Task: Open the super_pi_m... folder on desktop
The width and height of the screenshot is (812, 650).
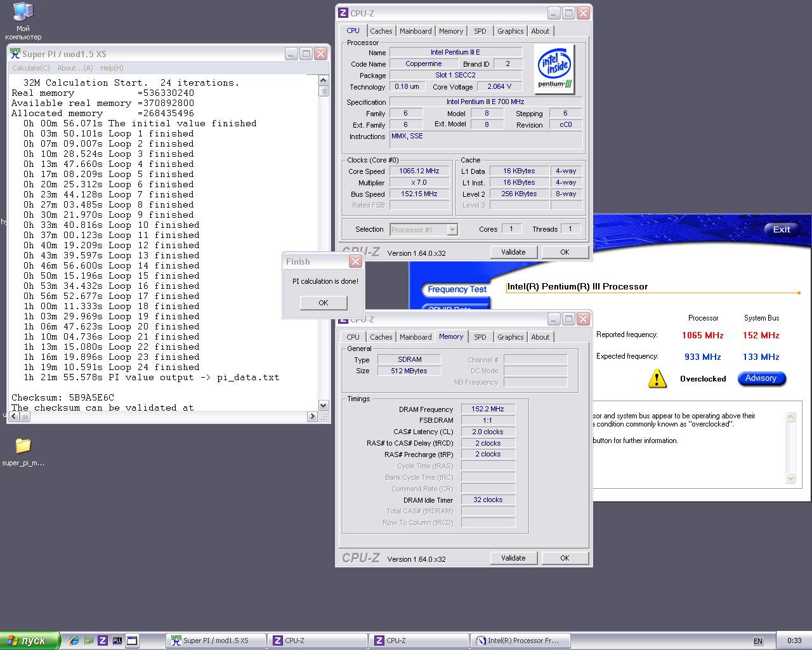Action: tap(23, 451)
